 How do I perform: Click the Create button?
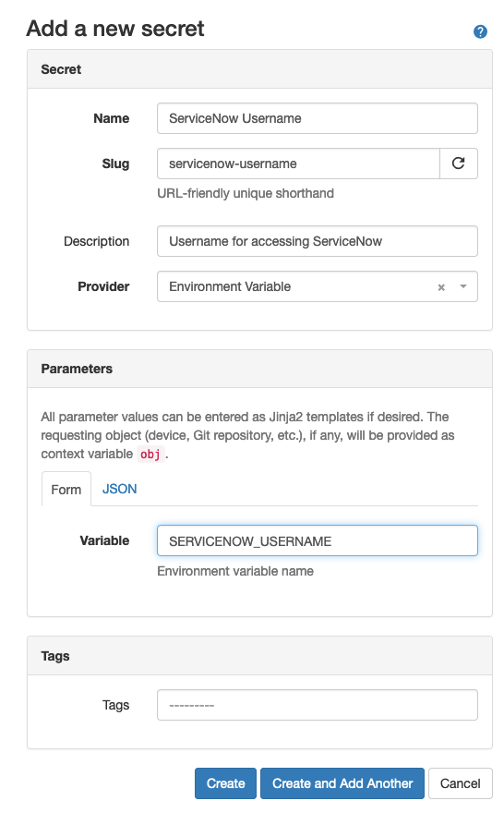point(225,783)
